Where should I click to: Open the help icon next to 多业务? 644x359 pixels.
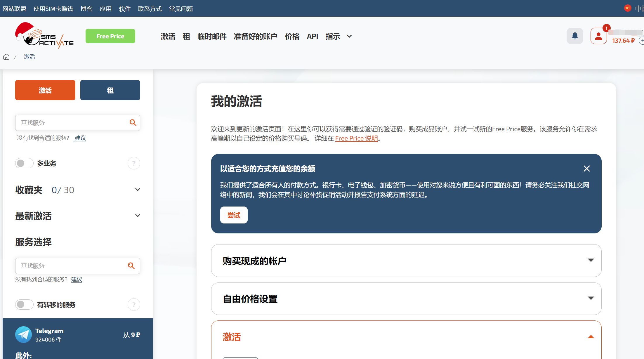coord(134,163)
